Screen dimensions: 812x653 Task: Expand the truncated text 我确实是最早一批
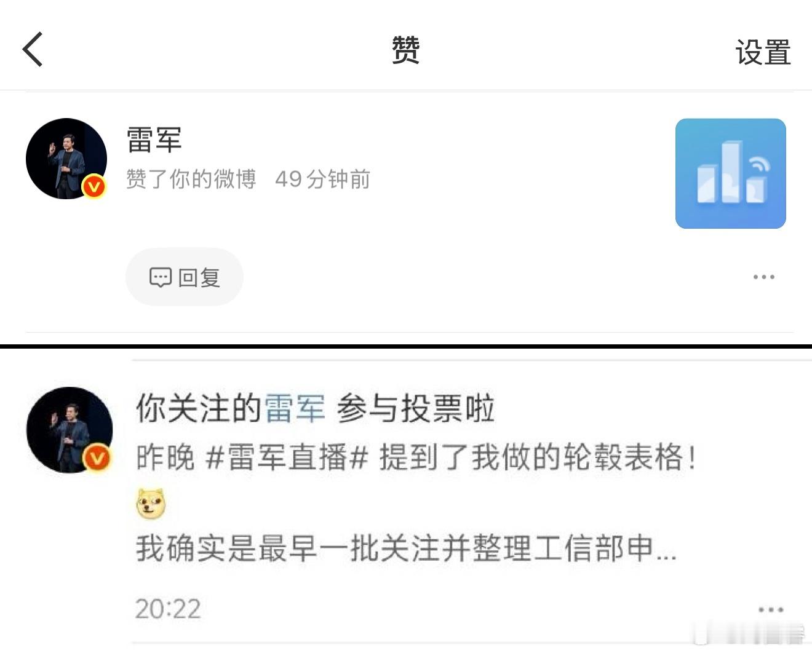pos(406,548)
